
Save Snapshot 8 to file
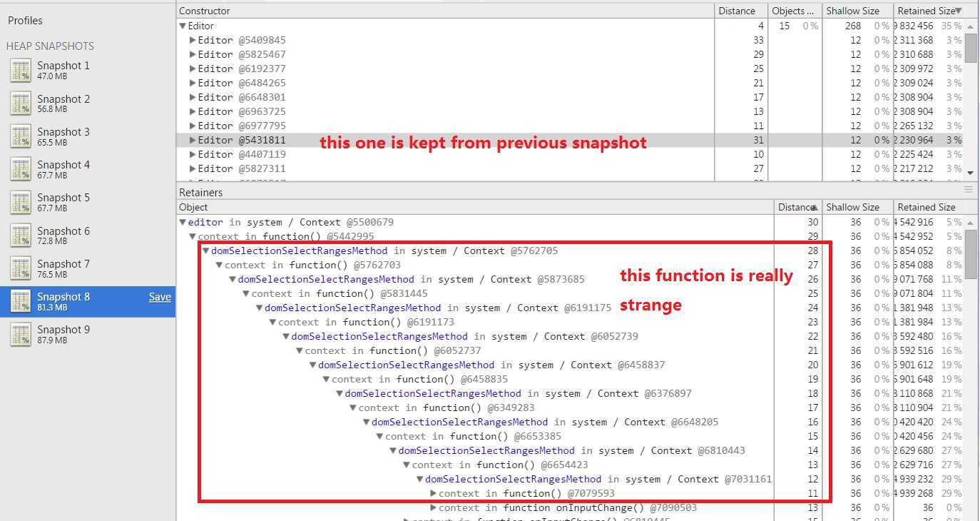pos(160,297)
